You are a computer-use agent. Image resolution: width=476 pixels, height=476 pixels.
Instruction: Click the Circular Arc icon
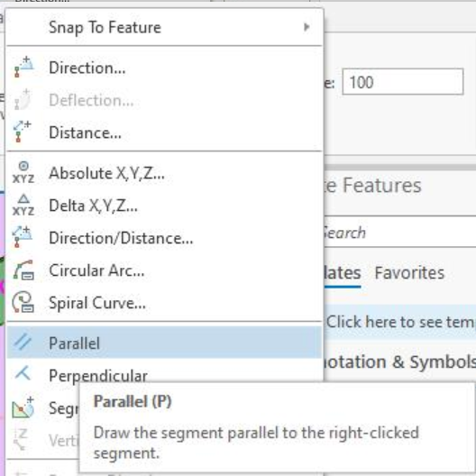(23, 270)
